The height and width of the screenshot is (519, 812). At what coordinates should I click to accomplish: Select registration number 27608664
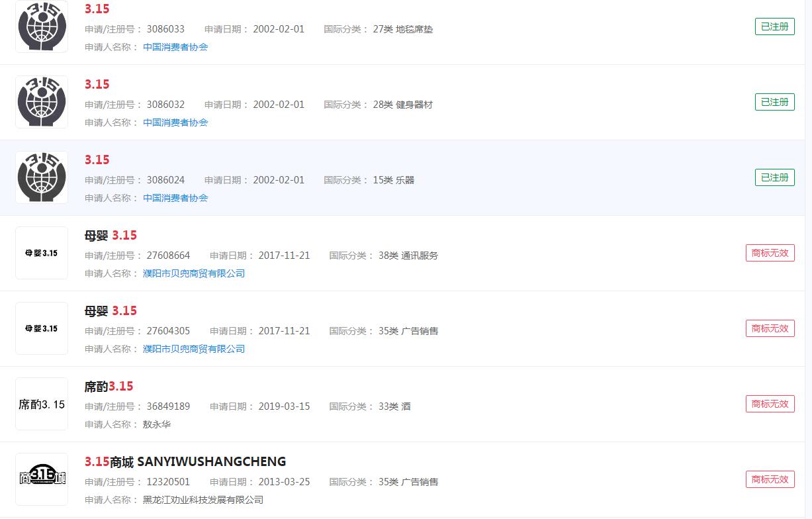168,256
